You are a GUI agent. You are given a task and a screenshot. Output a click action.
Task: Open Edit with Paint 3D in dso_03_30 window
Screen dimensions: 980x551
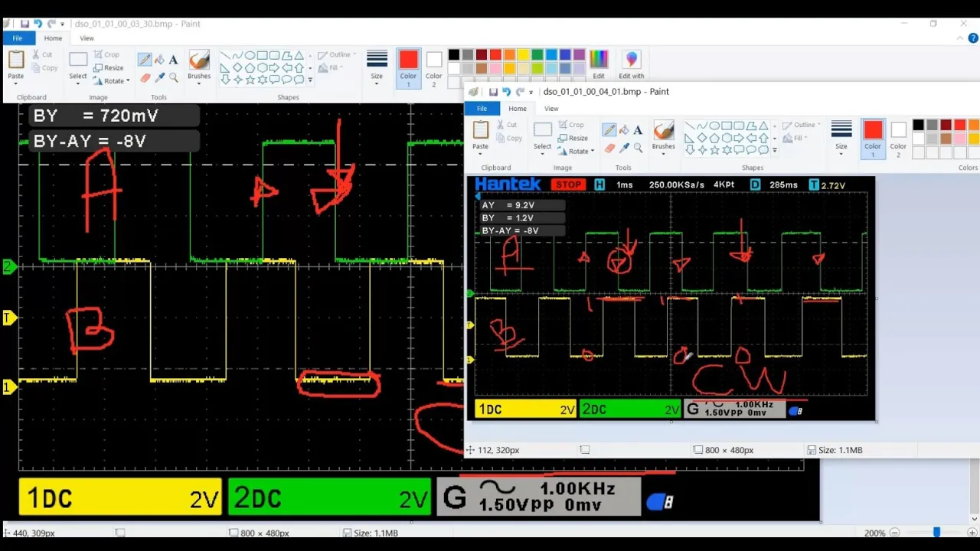tap(632, 64)
